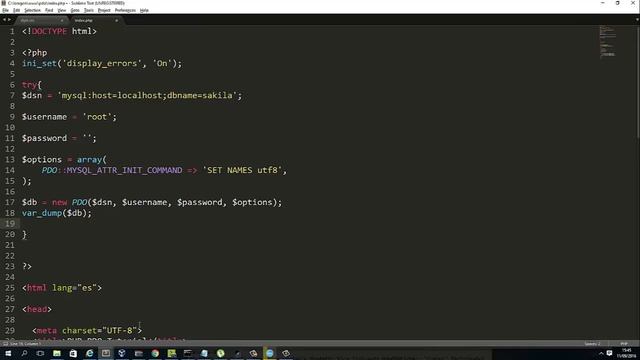
Task: Launch Microsoft Edge from the taskbar
Action: pos(89,353)
